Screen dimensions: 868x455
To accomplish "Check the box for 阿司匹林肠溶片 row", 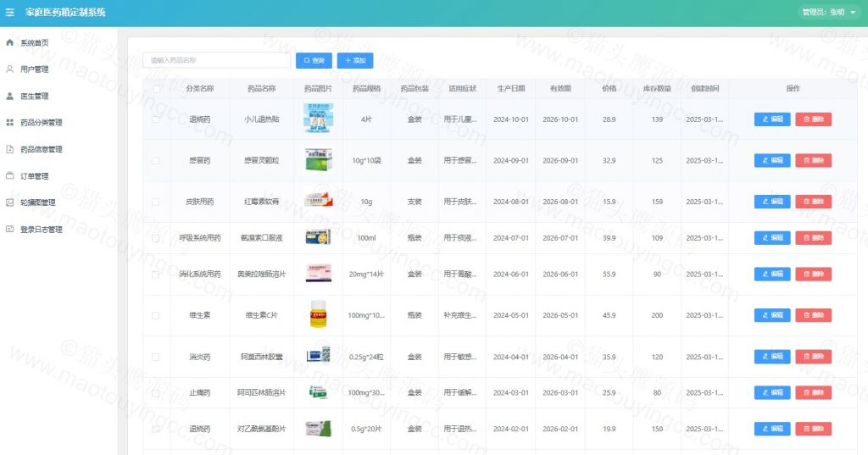I will pos(156,393).
